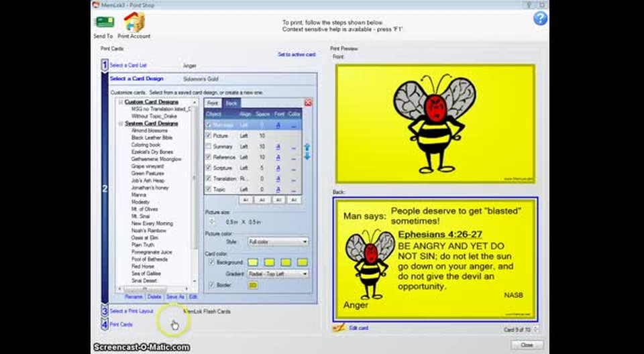Click the front card preview image
644x354 pixels.
click(x=435, y=124)
